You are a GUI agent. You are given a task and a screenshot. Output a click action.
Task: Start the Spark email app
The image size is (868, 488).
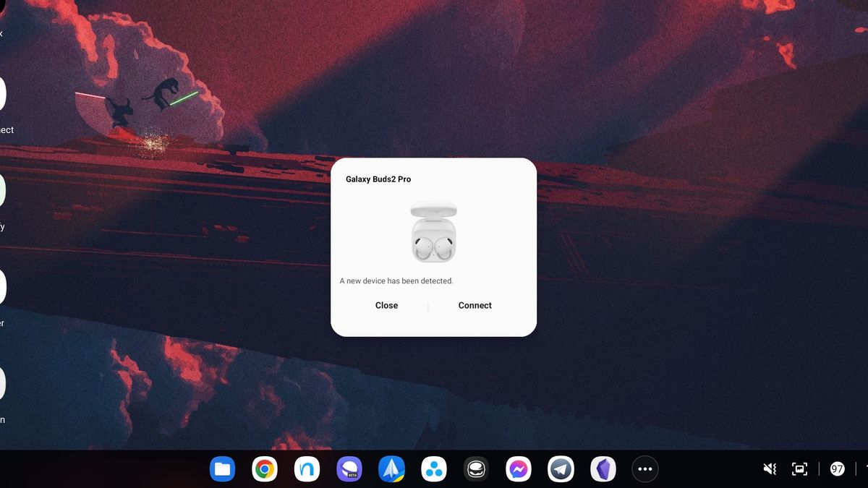[x=391, y=468]
